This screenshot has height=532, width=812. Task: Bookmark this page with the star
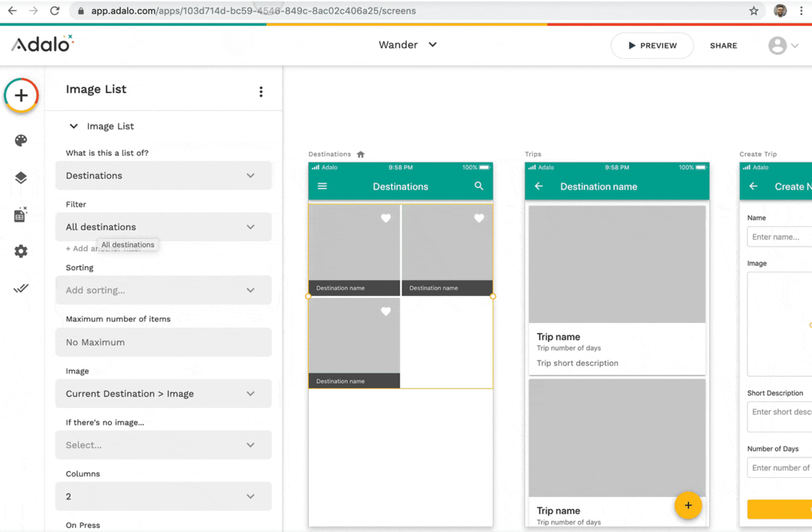[754, 11]
